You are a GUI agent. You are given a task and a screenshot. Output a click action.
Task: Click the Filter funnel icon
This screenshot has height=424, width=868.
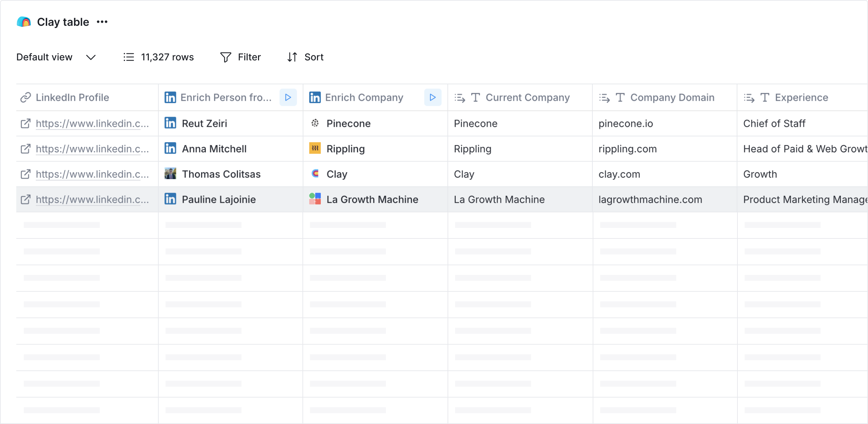225,57
